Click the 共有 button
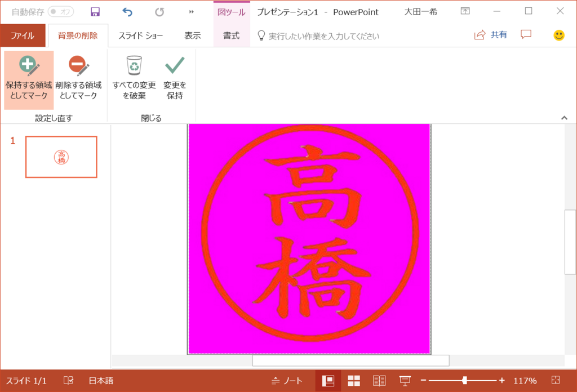 click(490, 35)
